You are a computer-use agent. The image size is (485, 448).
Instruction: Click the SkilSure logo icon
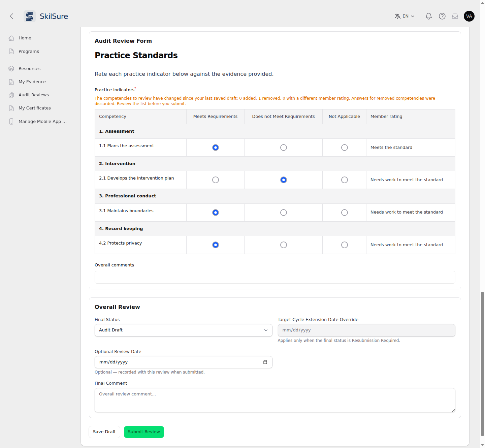pos(30,16)
